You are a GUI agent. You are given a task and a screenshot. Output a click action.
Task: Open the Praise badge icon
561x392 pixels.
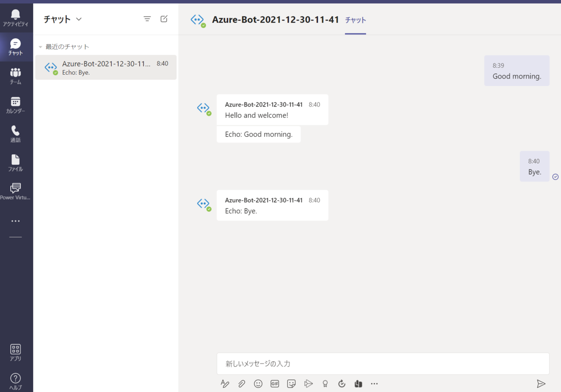point(325,384)
